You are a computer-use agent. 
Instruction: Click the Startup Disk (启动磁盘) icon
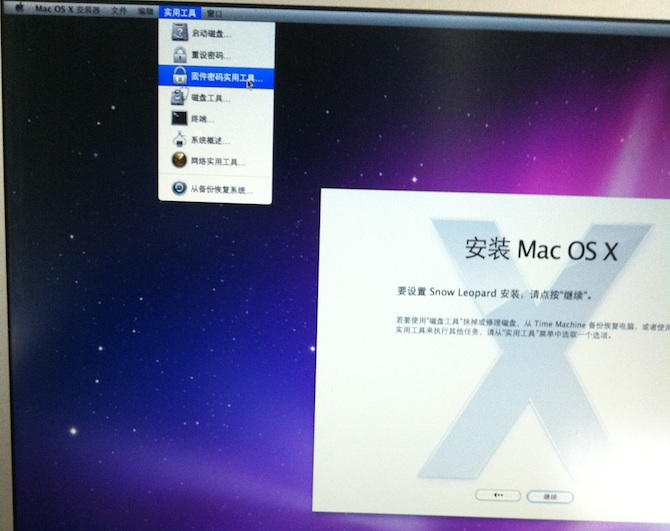[178, 32]
